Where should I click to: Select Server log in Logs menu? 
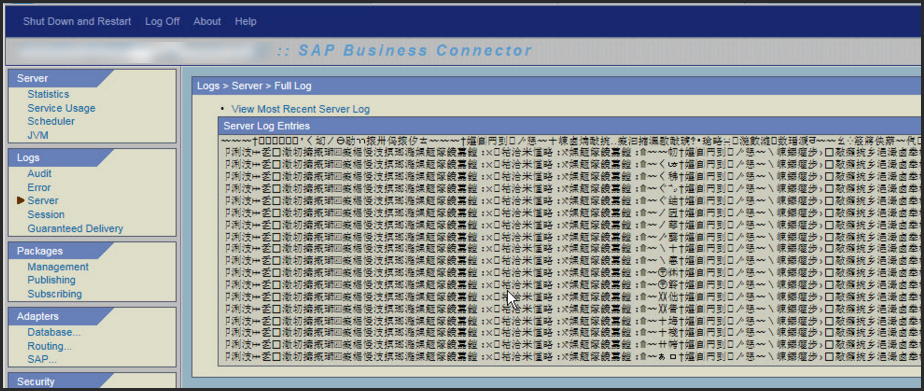(43, 201)
